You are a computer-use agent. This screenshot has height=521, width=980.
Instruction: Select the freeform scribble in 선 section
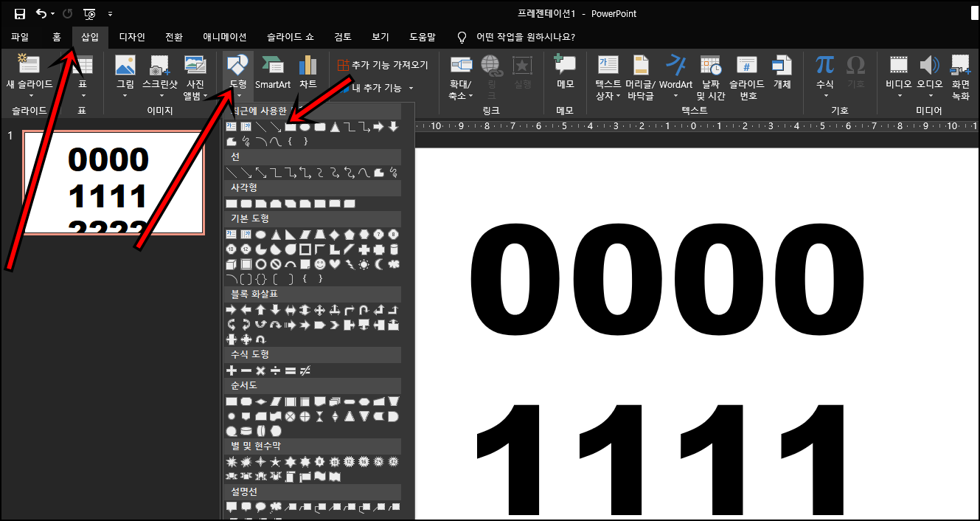394,173
